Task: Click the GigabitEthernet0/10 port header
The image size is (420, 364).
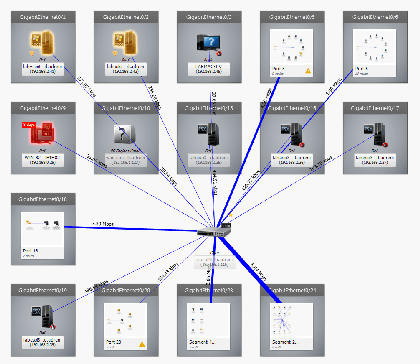Action: 126,108
